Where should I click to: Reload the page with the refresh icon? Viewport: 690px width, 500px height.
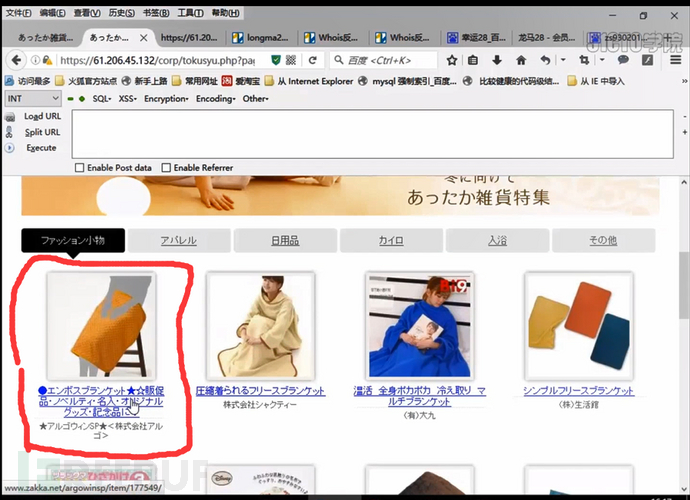[312, 60]
